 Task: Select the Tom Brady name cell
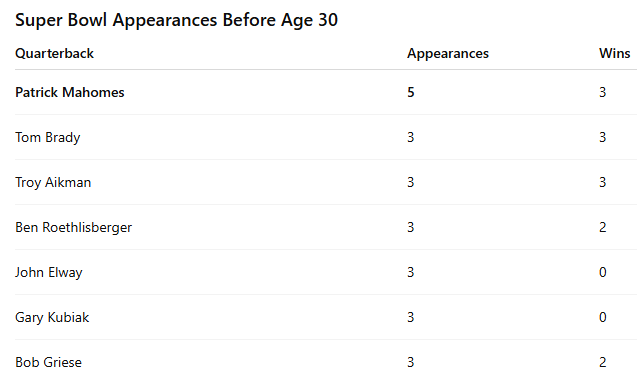point(48,138)
